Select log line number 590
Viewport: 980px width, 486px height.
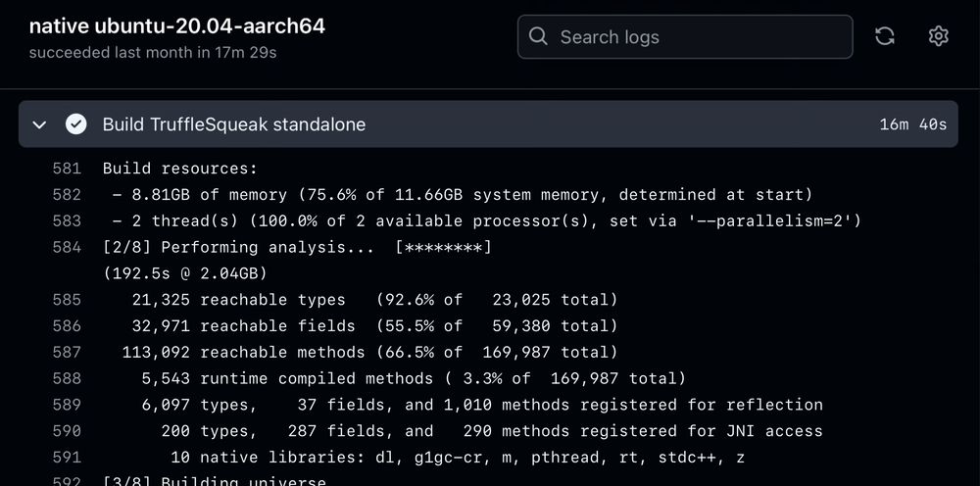pyautogui.click(x=67, y=431)
